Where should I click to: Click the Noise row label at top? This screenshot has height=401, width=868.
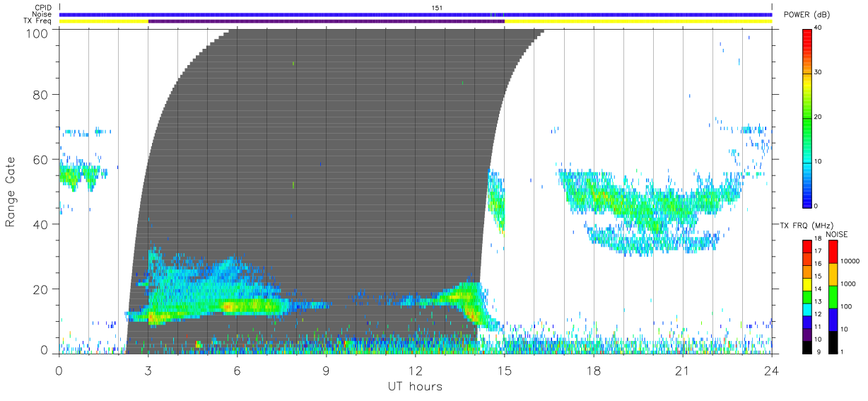pyautogui.click(x=42, y=14)
